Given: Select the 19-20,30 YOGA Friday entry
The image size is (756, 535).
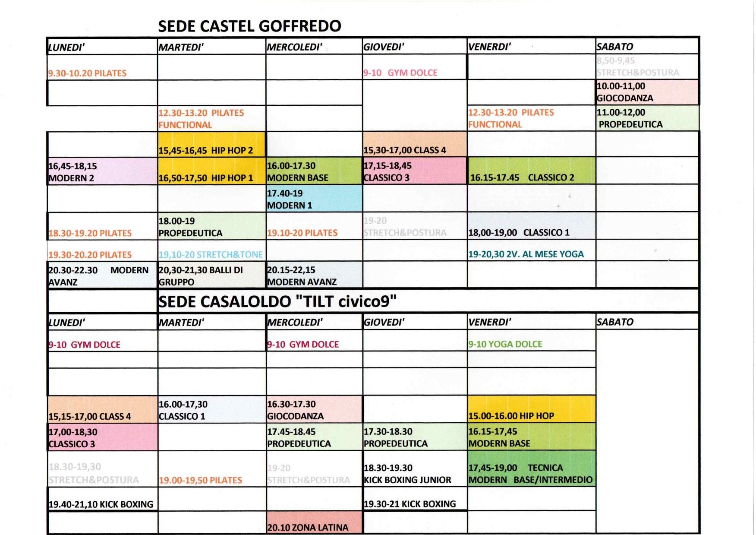Looking at the screenshot, I should pos(526,254).
